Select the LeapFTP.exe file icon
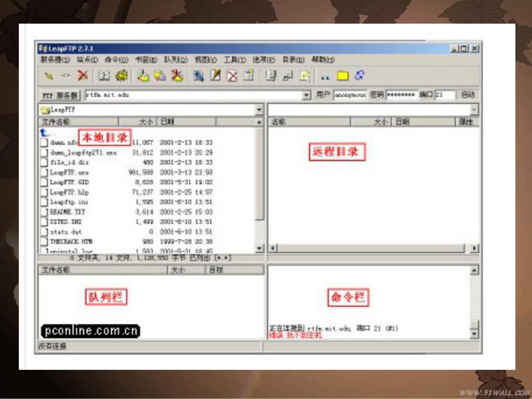Image resolution: width=532 pixels, height=399 pixels. pyautogui.click(x=44, y=172)
